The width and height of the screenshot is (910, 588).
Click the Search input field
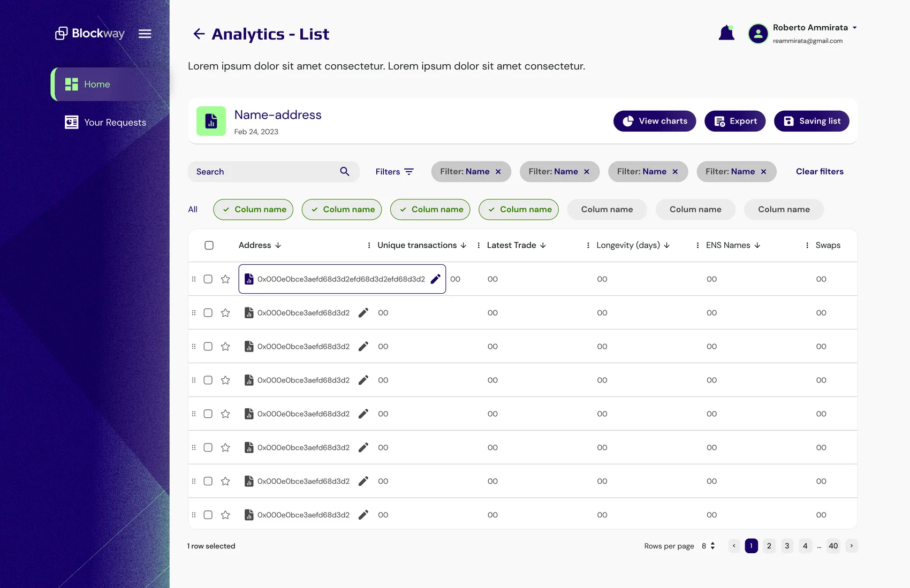[x=274, y=172]
